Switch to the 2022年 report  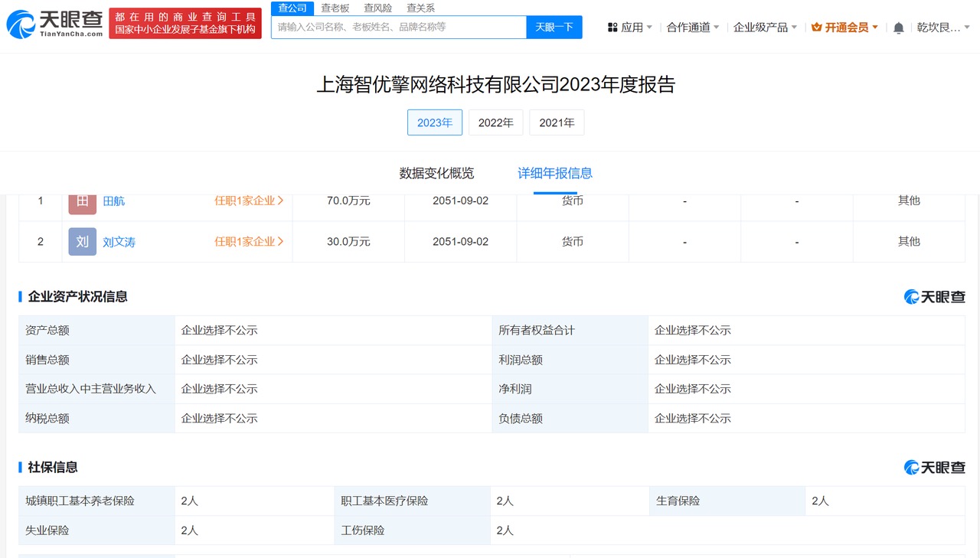(496, 122)
